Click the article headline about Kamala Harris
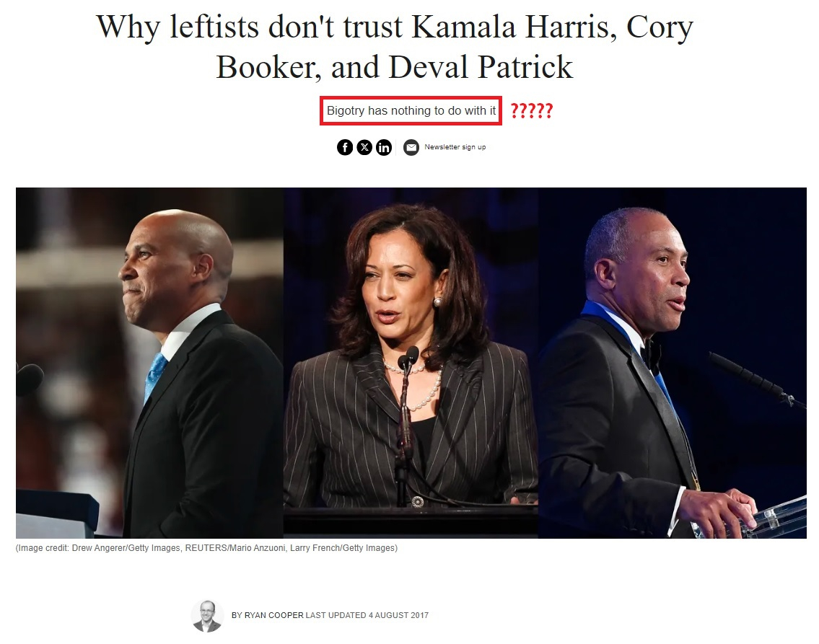The width and height of the screenshot is (819, 644). (x=395, y=46)
